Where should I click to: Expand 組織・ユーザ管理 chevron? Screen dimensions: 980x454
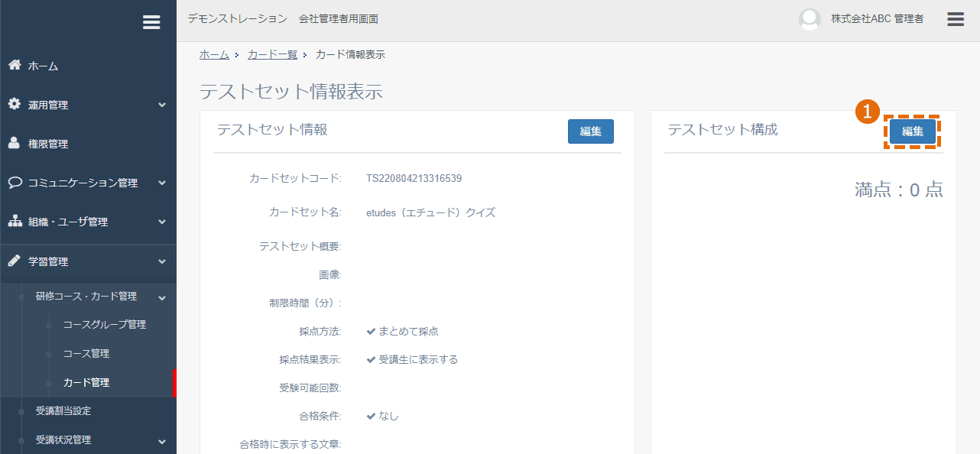pos(162,222)
